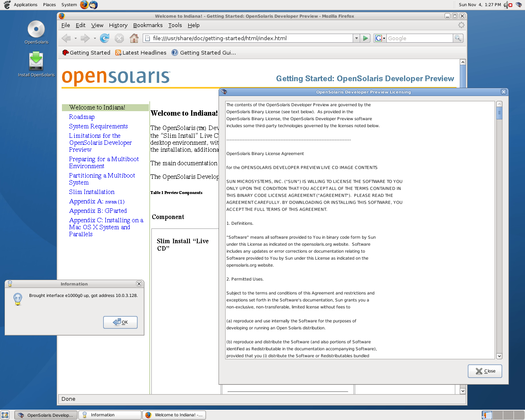This screenshot has width=525, height=420.
Task: Click the green Go arrow beside address bar
Action: pyautogui.click(x=365, y=38)
